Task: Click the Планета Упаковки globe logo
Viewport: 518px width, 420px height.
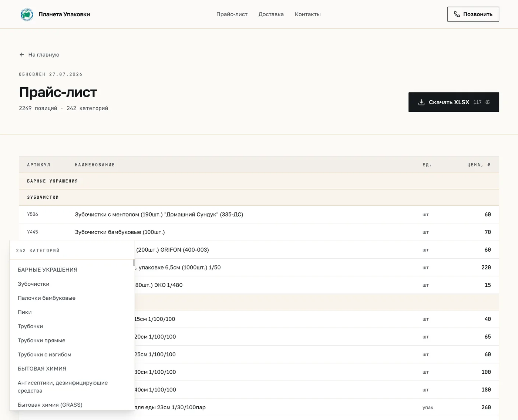Action: tap(27, 14)
